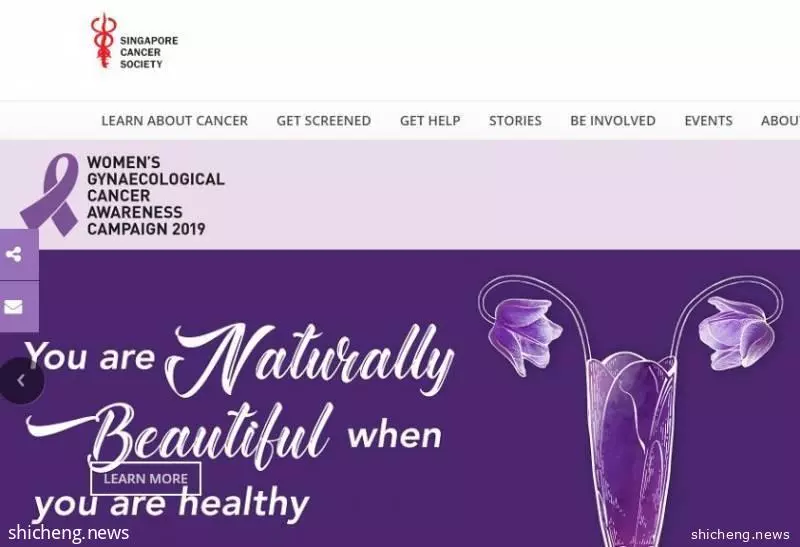Open Learn About Cancer menu
800x547 pixels.
point(174,121)
